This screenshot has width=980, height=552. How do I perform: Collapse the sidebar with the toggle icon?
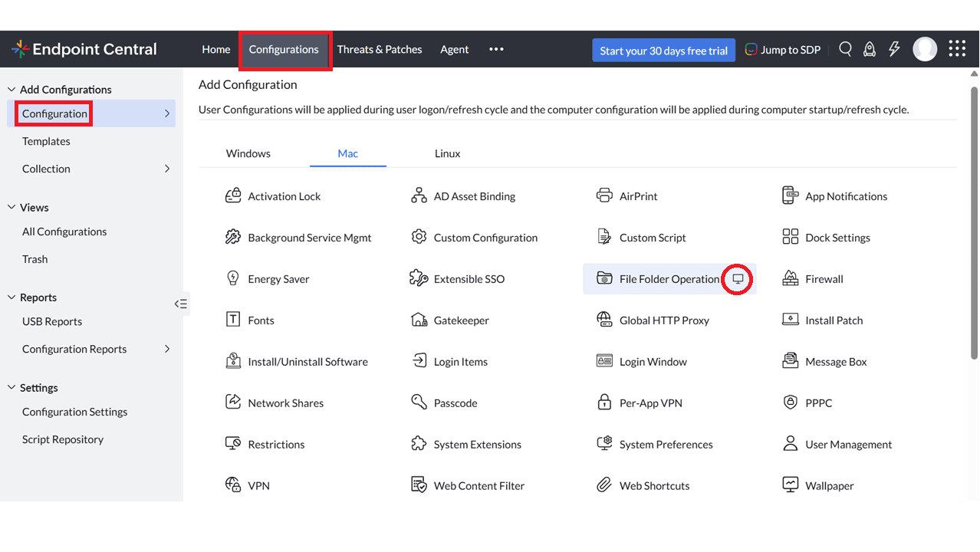point(180,304)
